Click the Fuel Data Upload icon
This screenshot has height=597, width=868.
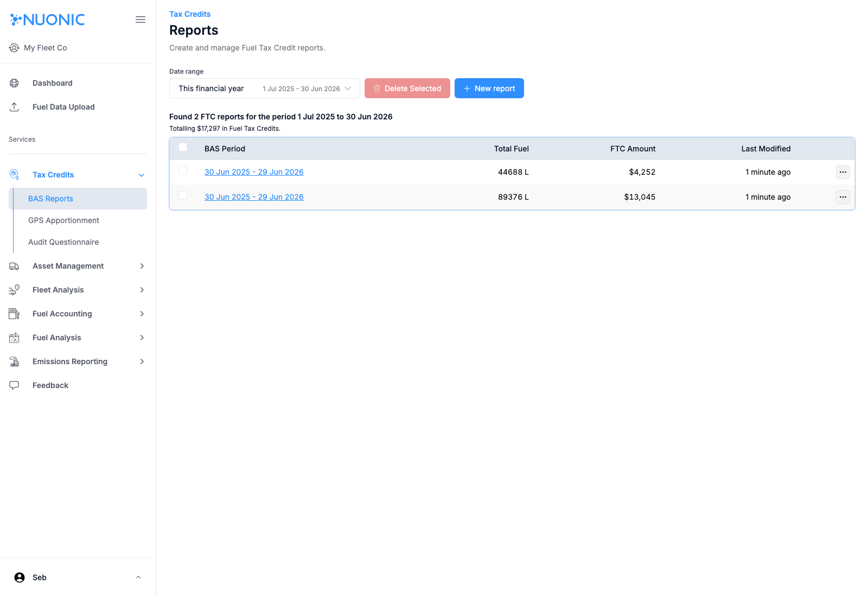point(14,107)
